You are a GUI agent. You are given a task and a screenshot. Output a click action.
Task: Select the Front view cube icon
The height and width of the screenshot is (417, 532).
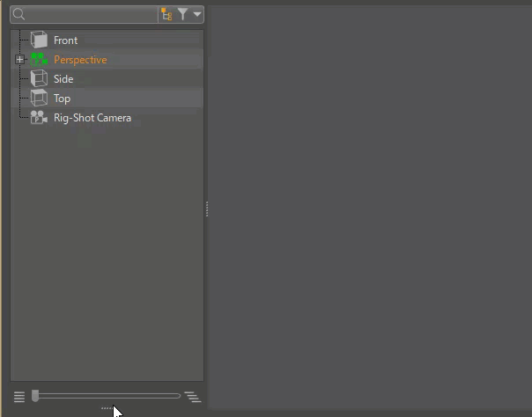click(x=39, y=40)
